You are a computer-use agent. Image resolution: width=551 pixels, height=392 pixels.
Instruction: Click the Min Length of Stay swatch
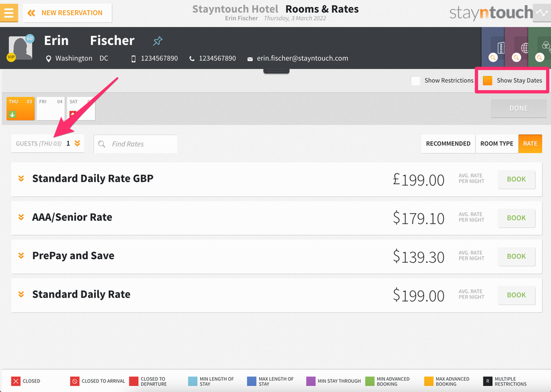click(193, 381)
